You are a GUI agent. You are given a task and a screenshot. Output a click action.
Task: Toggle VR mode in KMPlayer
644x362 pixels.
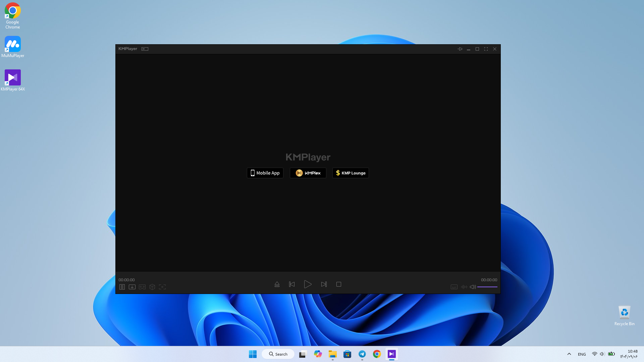pos(142,287)
